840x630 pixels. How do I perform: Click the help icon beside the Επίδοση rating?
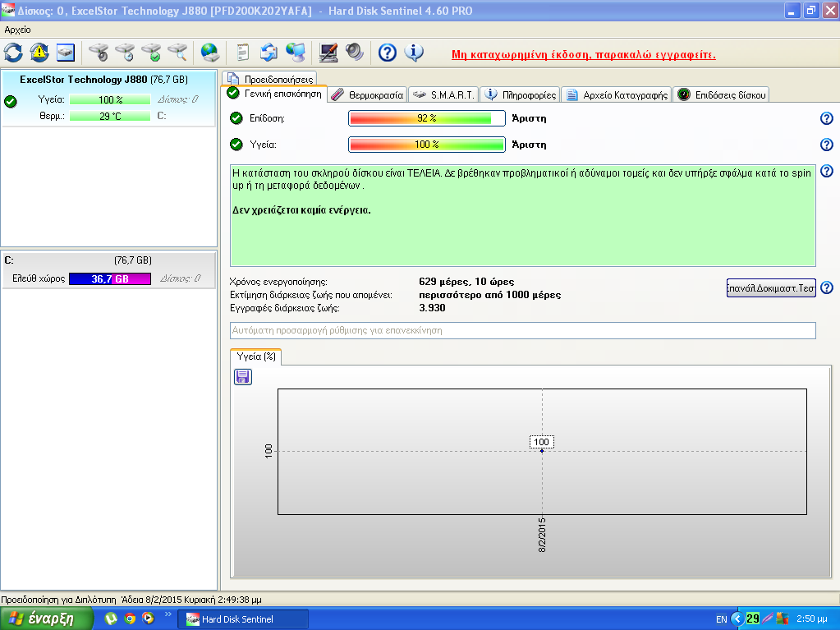(827, 118)
